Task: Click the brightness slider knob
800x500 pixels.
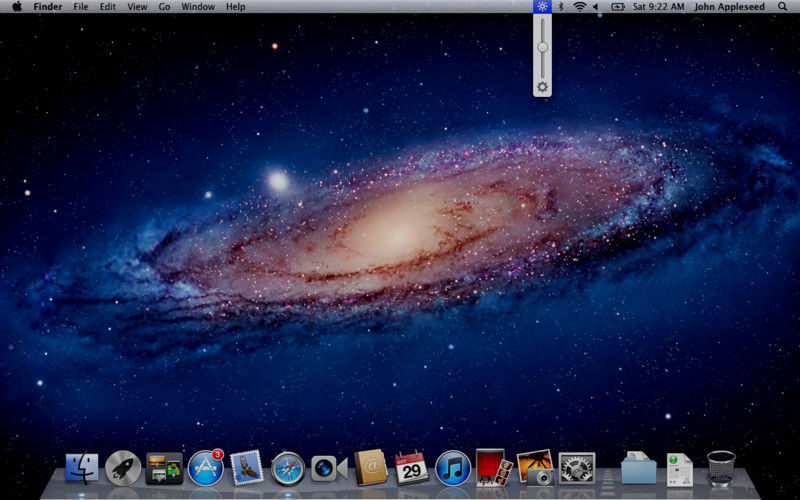Action: [x=542, y=47]
